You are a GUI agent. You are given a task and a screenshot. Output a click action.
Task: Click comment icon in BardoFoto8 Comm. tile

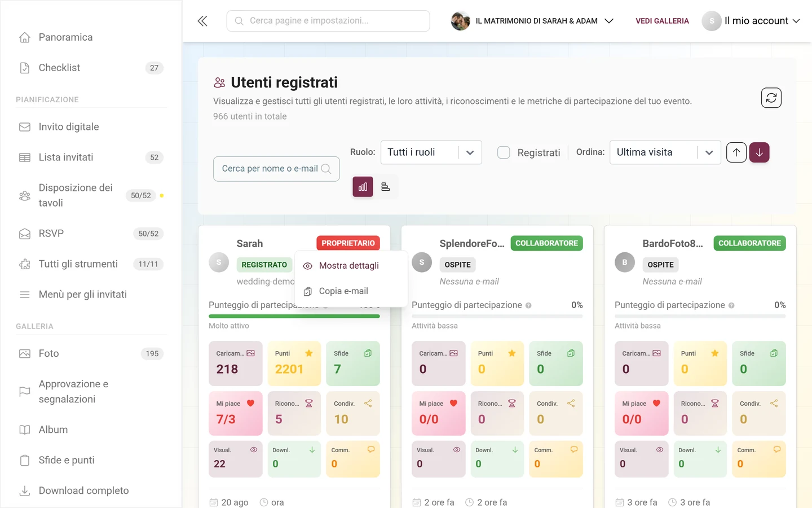tap(776, 450)
